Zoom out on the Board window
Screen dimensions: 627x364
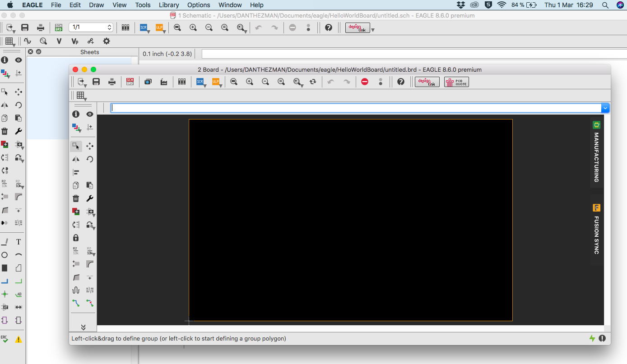click(265, 82)
